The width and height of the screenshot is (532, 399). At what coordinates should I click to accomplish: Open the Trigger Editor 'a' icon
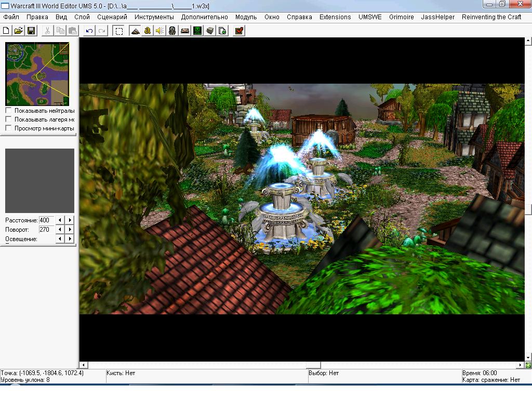(x=147, y=31)
